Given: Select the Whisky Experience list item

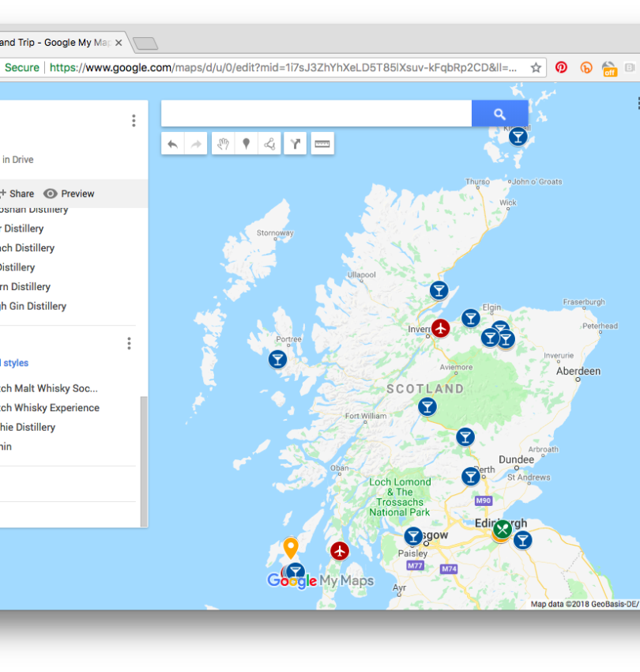Looking at the screenshot, I should (x=50, y=408).
